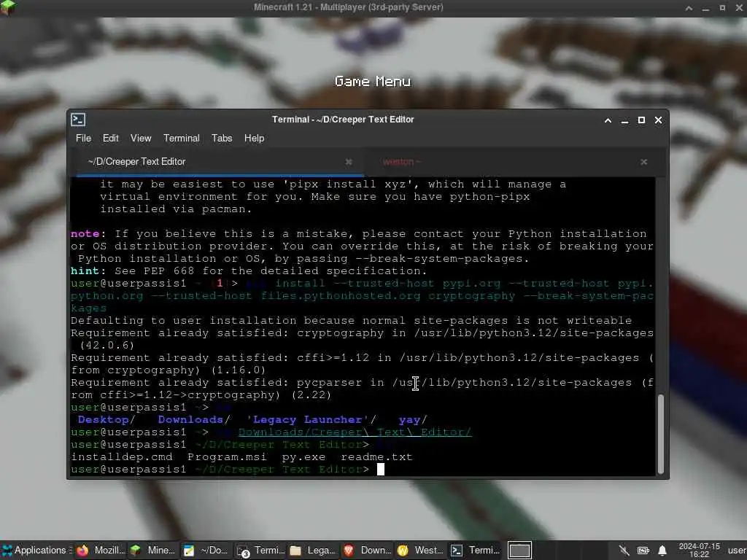The image size is (747, 560).
Task: Click the clock showing 2024-07-15 16:22
Action: point(699,551)
